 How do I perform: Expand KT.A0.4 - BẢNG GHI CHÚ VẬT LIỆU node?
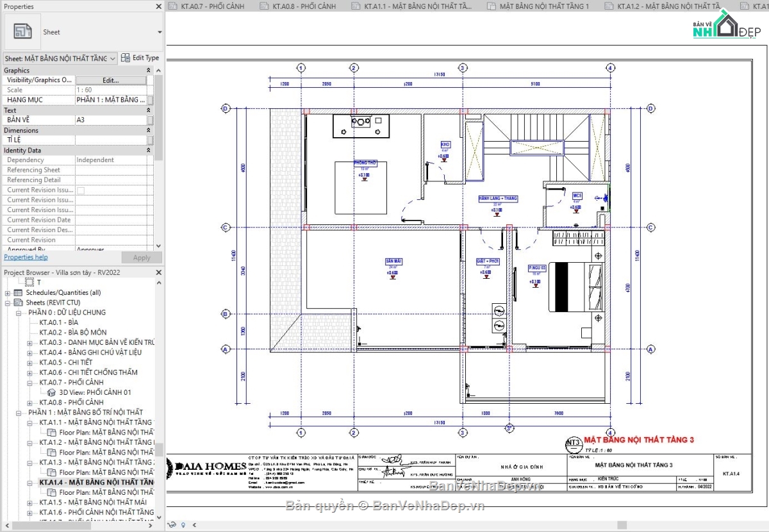coord(29,353)
